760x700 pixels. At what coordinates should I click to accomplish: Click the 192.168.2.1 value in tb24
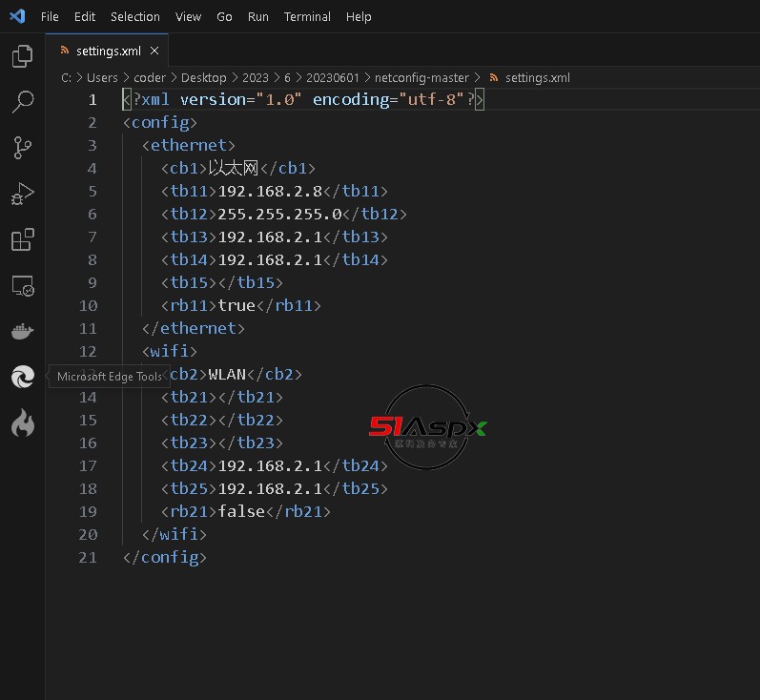(270, 465)
